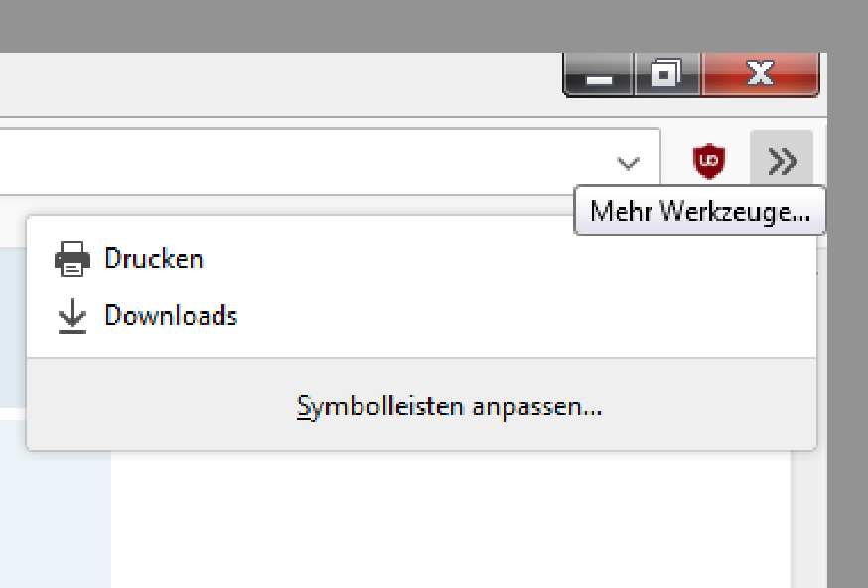The width and height of the screenshot is (868, 588).
Task: Click Symbolleisten anpassen… button
Action: point(449,406)
